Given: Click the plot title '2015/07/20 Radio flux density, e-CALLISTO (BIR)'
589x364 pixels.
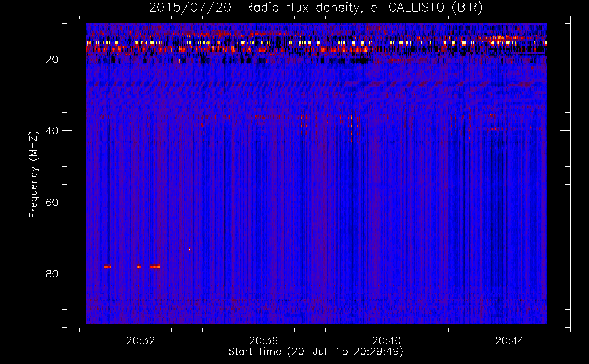Looking at the screenshot, I should coord(316,7).
